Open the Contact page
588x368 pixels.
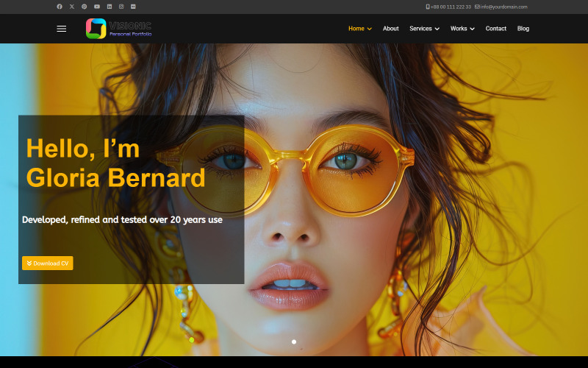click(496, 29)
